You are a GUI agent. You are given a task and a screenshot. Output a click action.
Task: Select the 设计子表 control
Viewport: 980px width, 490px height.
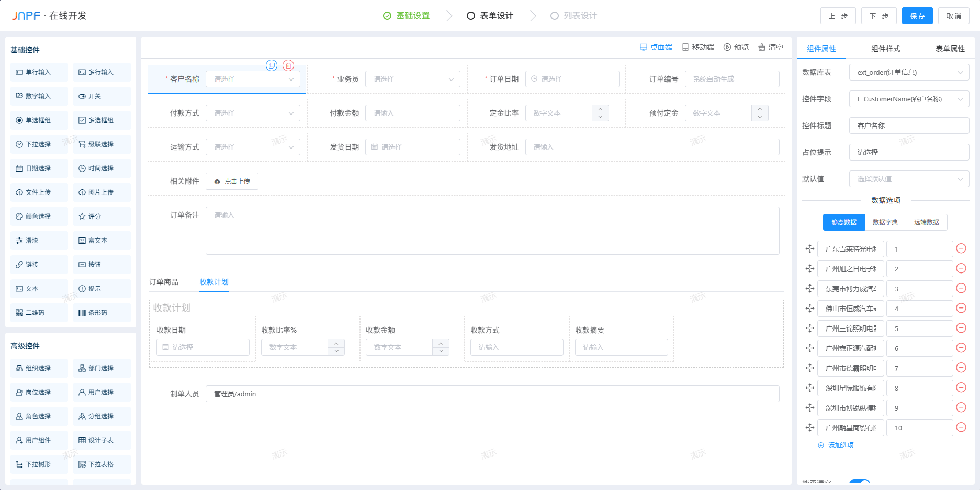(102, 440)
